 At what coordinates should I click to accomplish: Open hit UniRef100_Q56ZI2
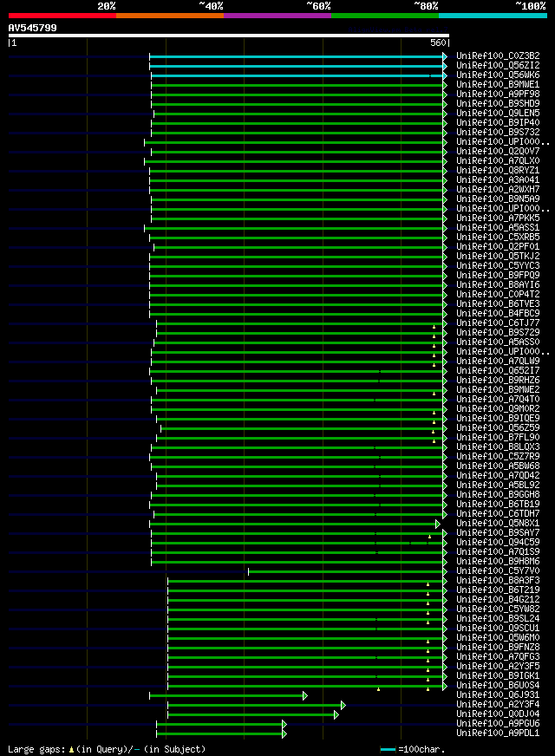(498, 66)
